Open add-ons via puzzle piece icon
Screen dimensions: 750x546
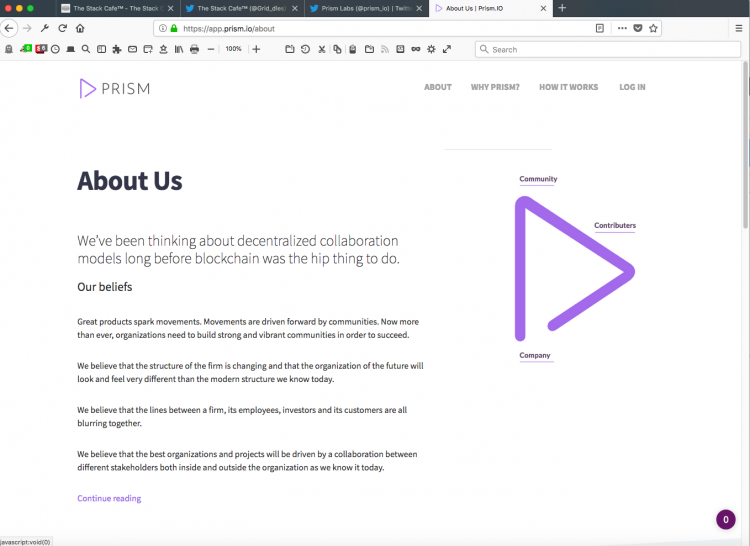[x=117, y=49]
